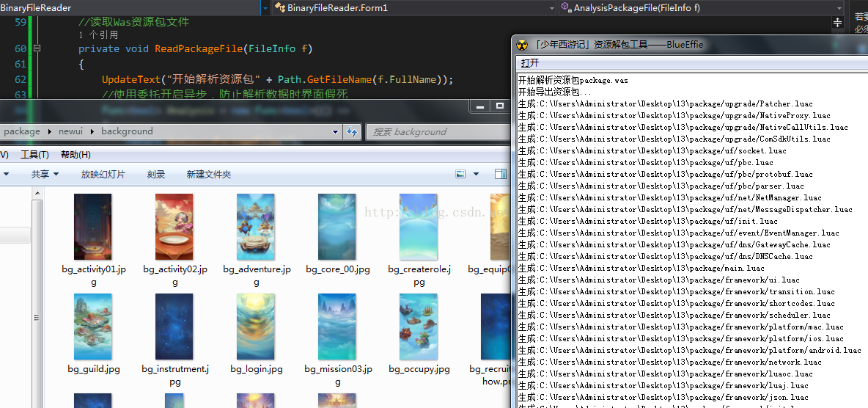Screen dimensions: 868x408
Task: Select bg_mission03.jpg thumbnail
Action: coord(337,327)
